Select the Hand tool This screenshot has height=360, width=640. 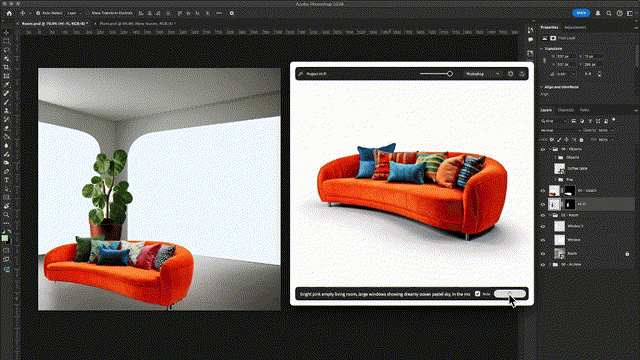click(x=6, y=206)
